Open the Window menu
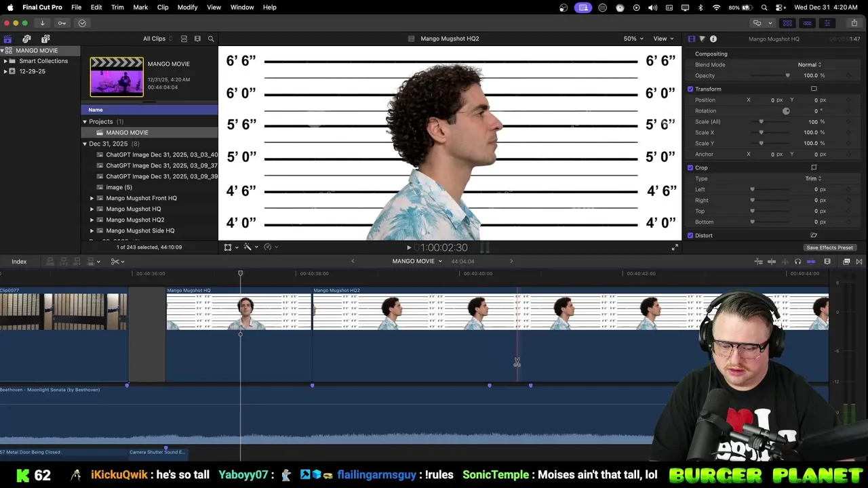868x488 pixels. click(242, 7)
